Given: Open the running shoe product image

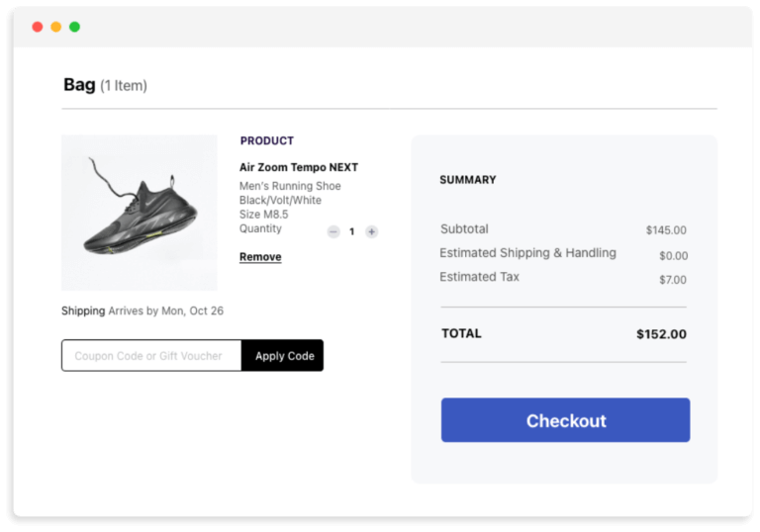Looking at the screenshot, I should click(x=140, y=213).
